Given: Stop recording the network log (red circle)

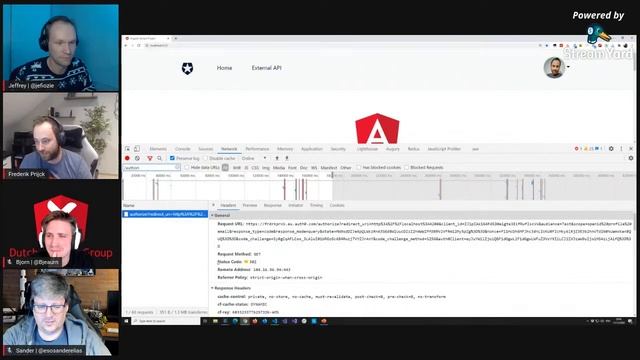Looking at the screenshot, I should (127, 158).
